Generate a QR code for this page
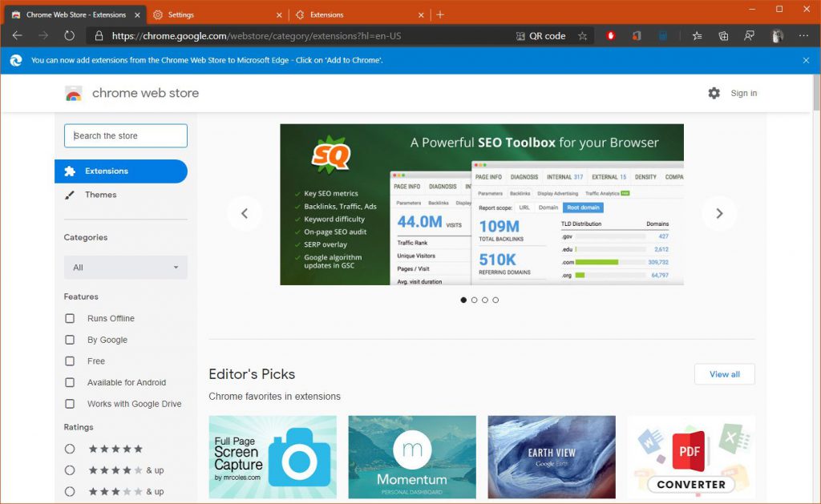The image size is (821, 504). [540, 36]
